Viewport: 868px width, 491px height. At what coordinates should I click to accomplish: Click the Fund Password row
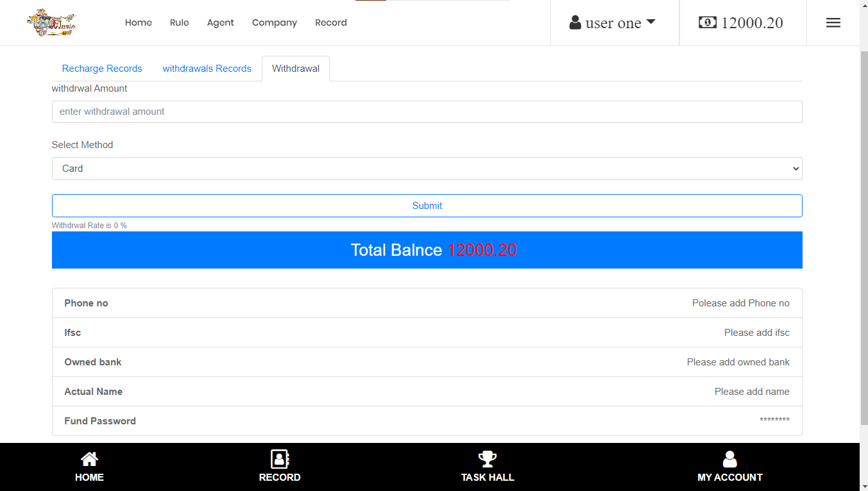tap(427, 421)
